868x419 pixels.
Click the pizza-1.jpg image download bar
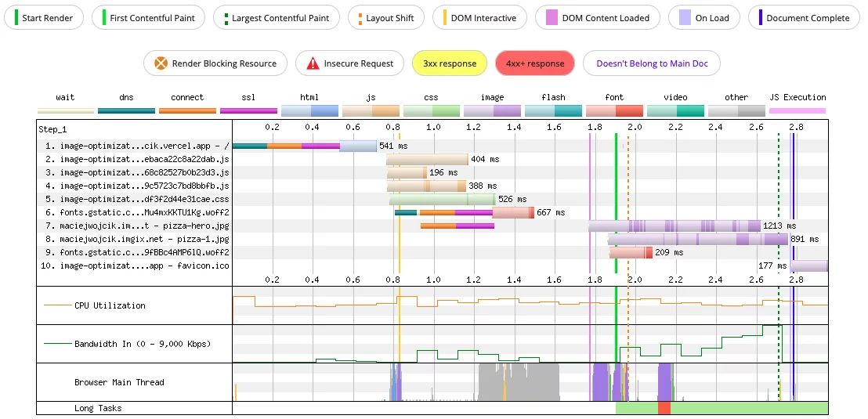[x=697, y=239]
